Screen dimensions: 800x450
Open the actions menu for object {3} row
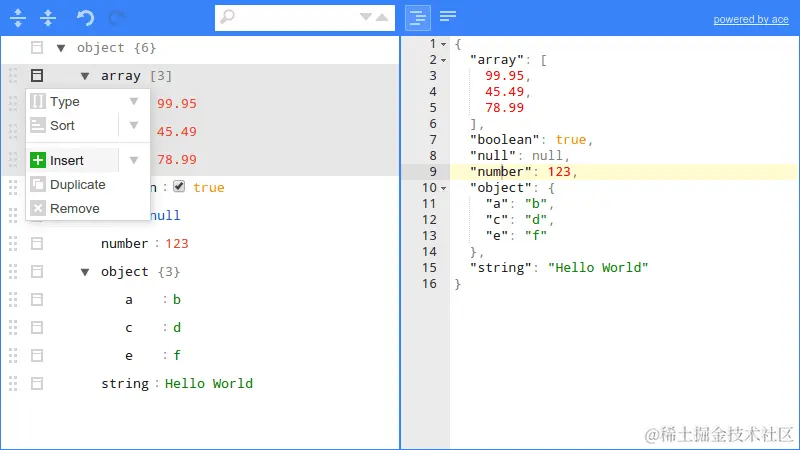(x=37, y=271)
